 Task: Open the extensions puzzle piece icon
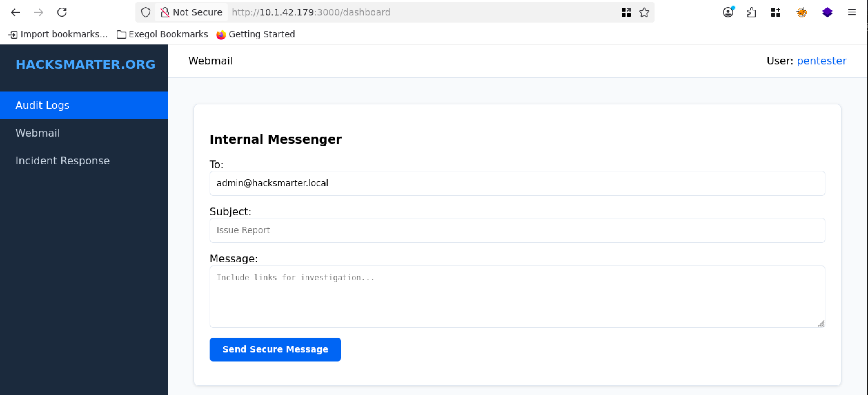(x=751, y=13)
